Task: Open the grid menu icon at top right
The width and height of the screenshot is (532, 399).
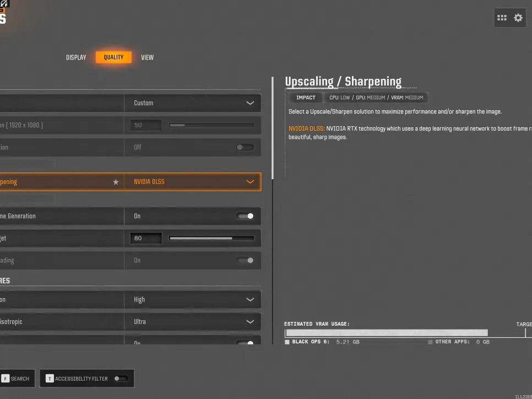Action: coord(502,18)
